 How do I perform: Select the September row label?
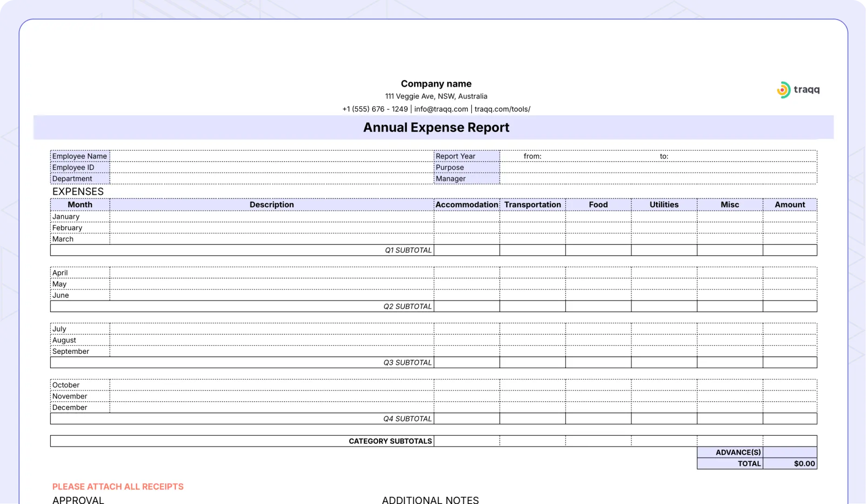click(70, 351)
